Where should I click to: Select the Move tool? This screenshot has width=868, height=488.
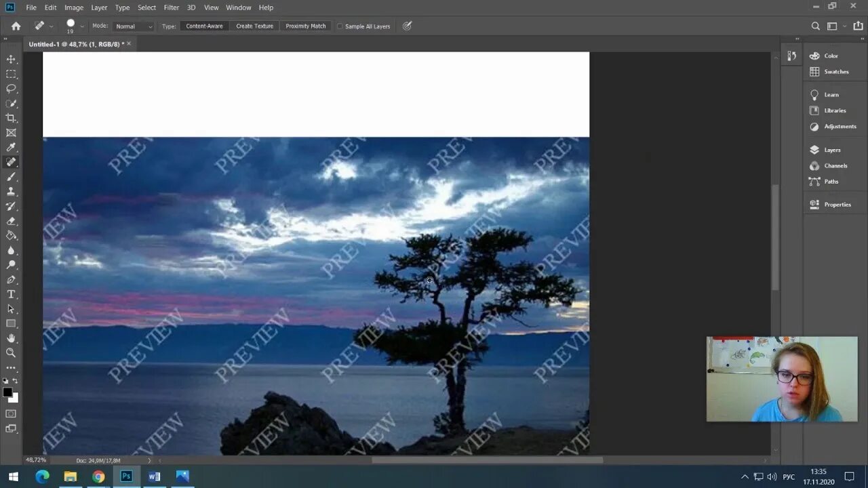[11, 59]
